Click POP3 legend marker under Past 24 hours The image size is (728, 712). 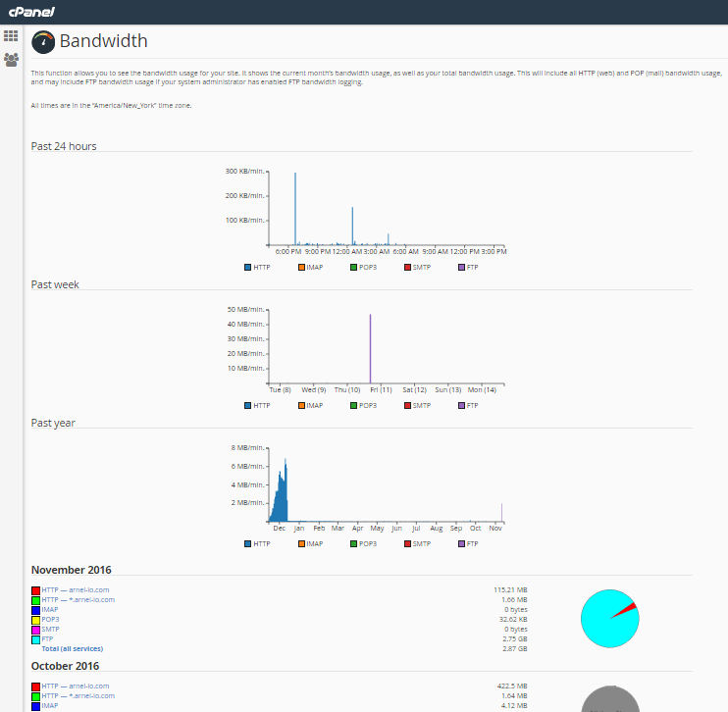tap(354, 267)
